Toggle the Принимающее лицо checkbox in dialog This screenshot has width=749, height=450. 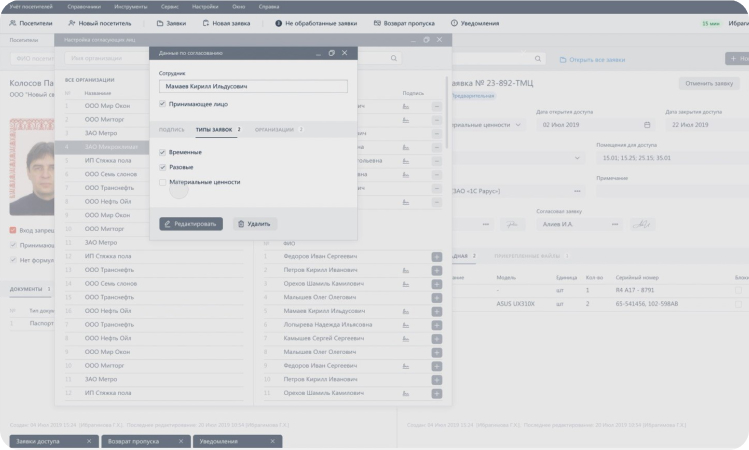point(162,104)
